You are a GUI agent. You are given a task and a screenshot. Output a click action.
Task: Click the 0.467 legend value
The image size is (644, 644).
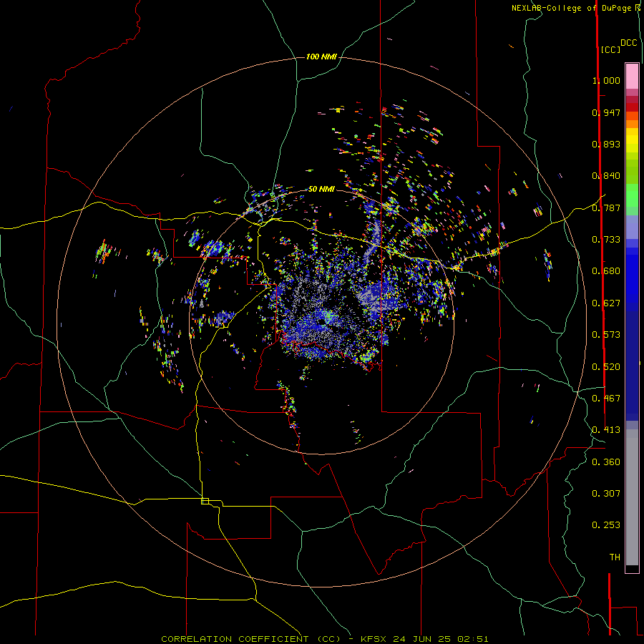[x=606, y=399]
